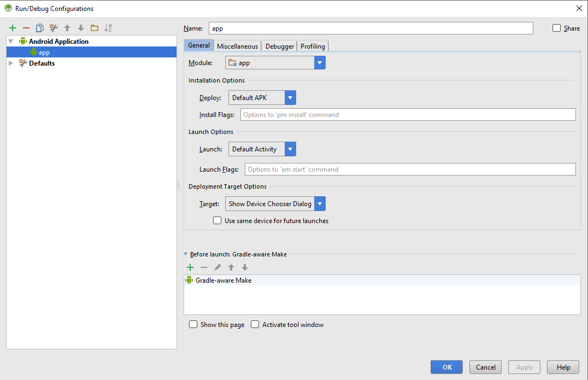588x380 pixels.
Task: Open the Deploy dropdown showing Default APK
Action: click(290, 98)
